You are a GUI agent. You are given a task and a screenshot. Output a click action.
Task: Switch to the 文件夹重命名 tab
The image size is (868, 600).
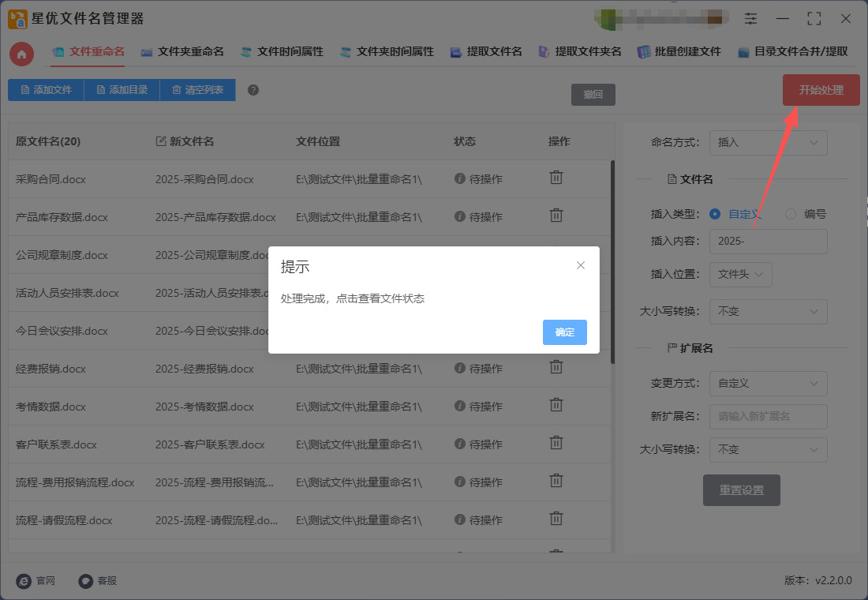(x=182, y=52)
